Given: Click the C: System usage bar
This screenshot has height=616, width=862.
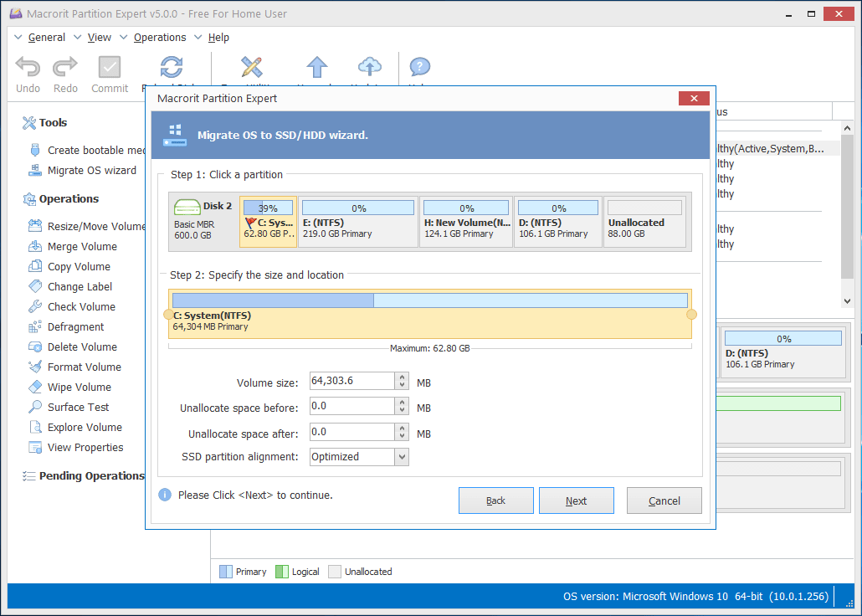Looking at the screenshot, I should pos(430,300).
